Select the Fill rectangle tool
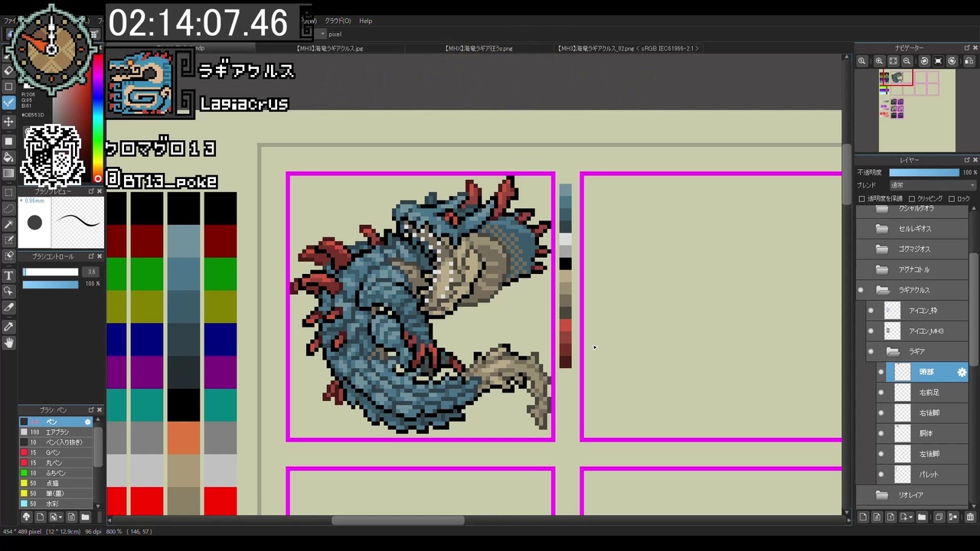This screenshot has width=980, height=551. [x=9, y=142]
